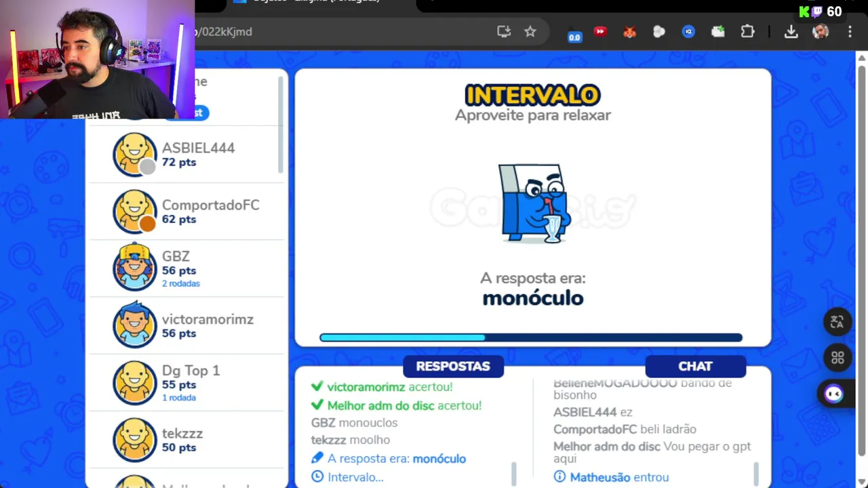The width and height of the screenshot is (868, 488).
Task: Click the '72 pts' score of ASBIEL444
Action: point(178,163)
